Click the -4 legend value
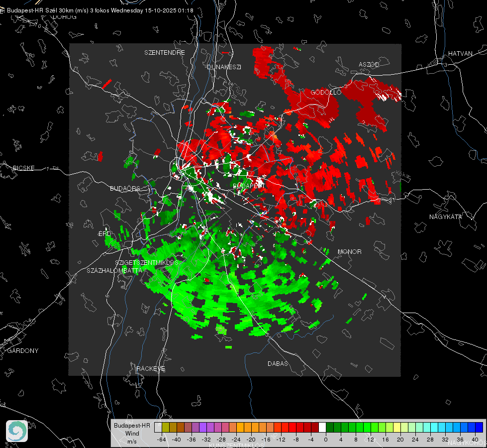Screen dimensions: 487x448 click(311, 440)
